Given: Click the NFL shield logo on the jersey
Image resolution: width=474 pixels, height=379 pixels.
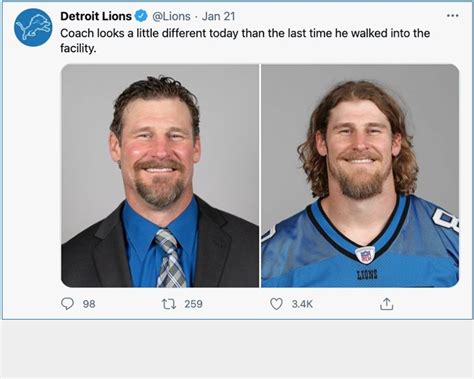Looking at the screenshot, I should point(366,255).
